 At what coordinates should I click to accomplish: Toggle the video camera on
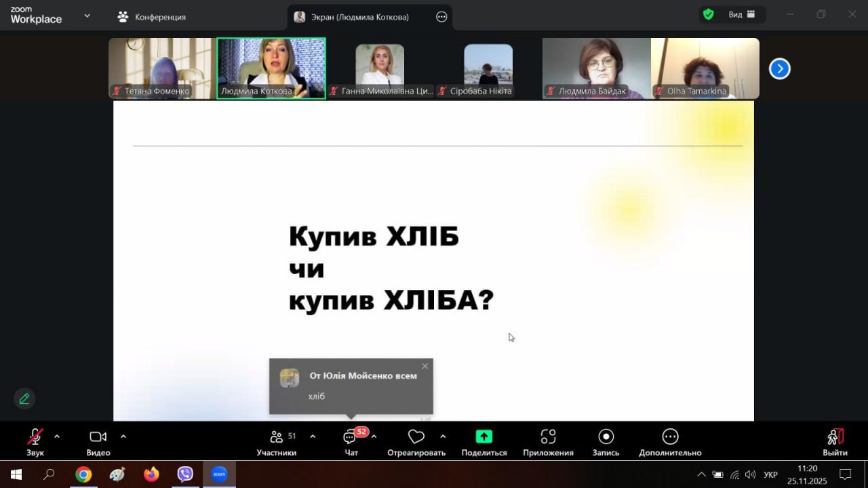coord(98,436)
